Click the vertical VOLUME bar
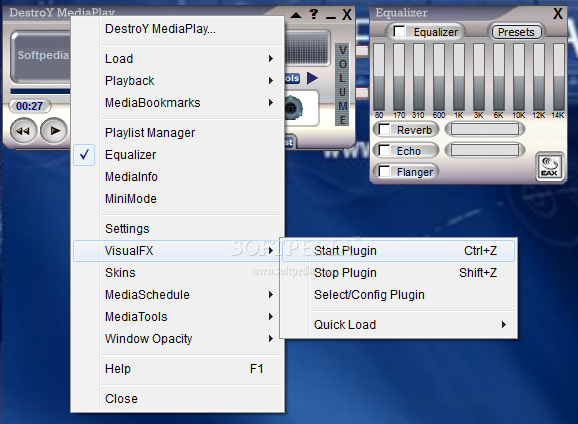The image size is (578, 424). pos(342,85)
